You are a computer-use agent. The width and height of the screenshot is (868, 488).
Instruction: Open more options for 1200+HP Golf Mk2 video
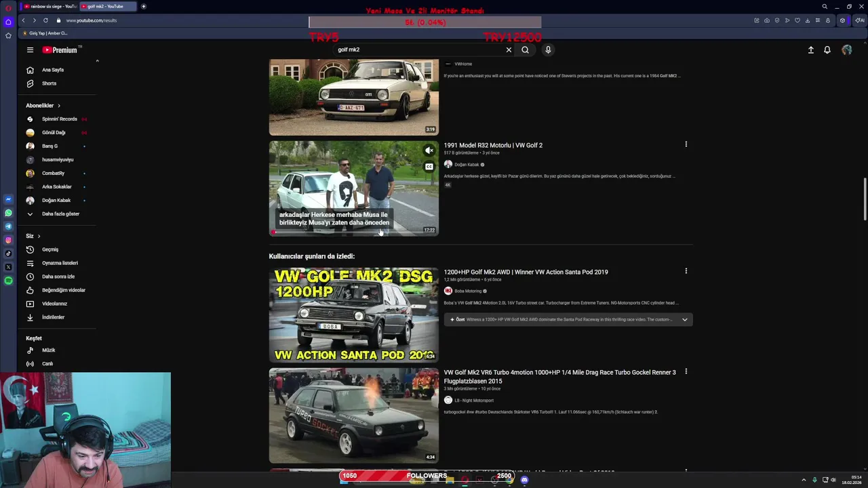(686, 271)
